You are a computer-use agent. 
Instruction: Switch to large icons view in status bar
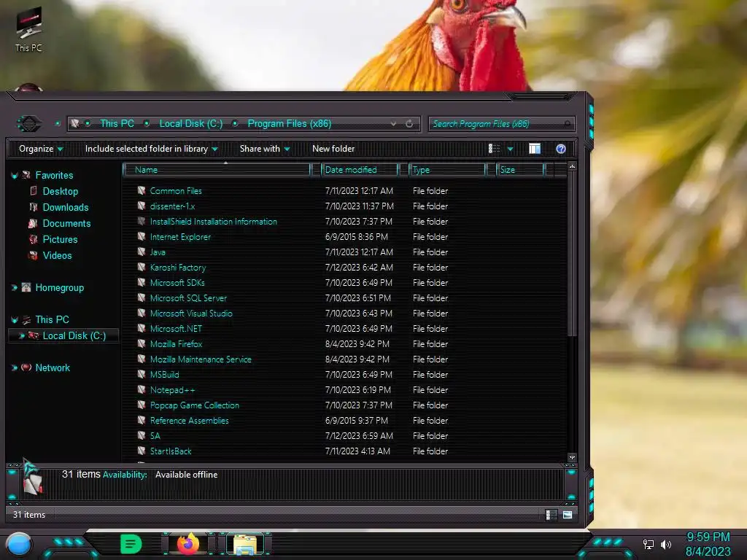tap(568, 515)
